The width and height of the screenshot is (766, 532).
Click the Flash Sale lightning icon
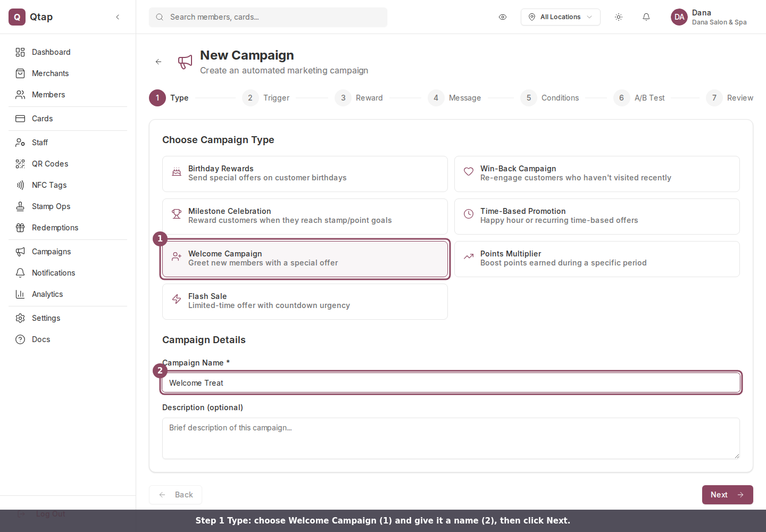[177, 299]
